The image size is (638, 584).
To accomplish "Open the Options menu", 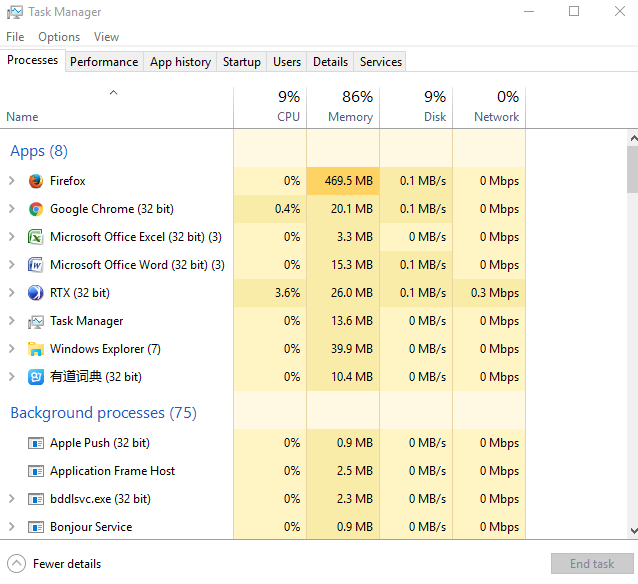I will click(x=59, y=37).
